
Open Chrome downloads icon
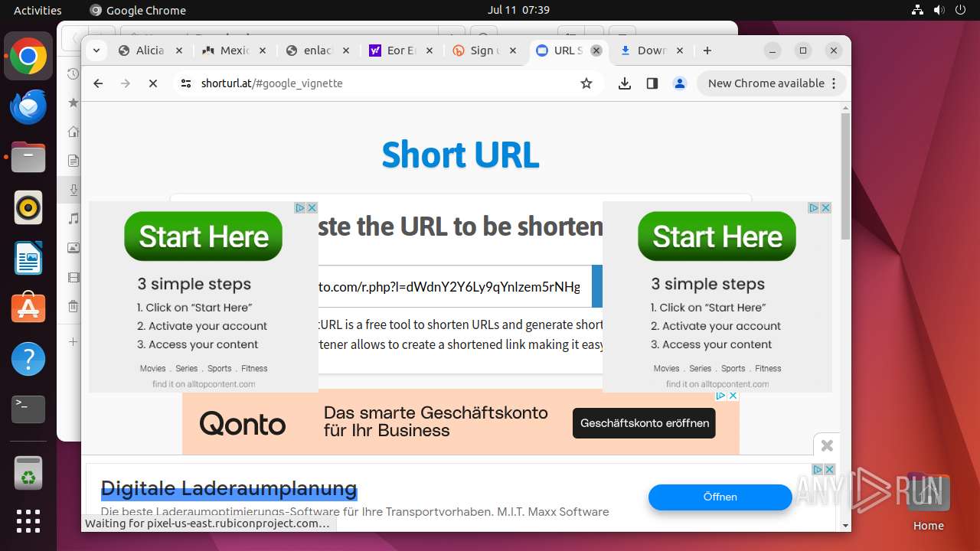tap(625, 83)
